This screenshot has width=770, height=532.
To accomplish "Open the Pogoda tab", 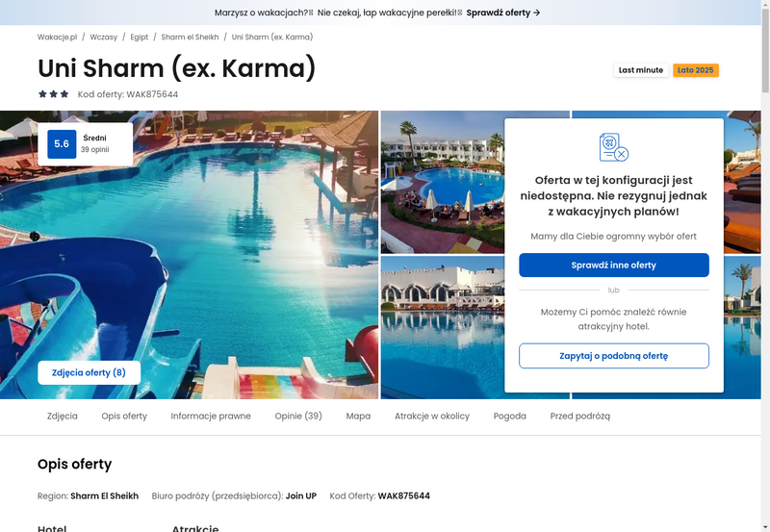I will [x=510, y=417].
